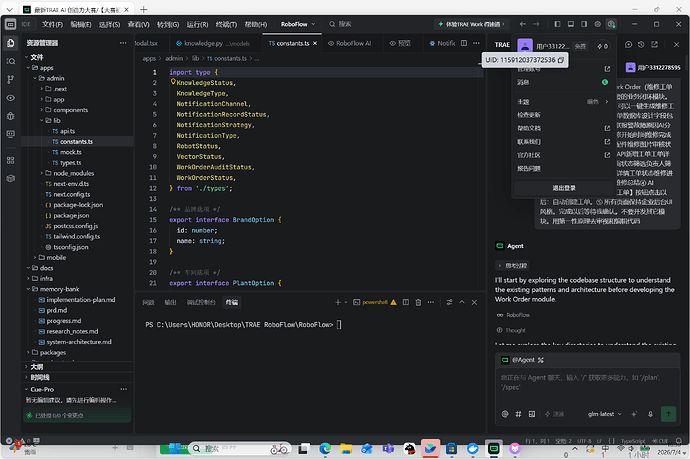The image size is (690, 459).
Task: Open the 终端(T) menu
Action: pyautogui.click(x=226, y=24)
